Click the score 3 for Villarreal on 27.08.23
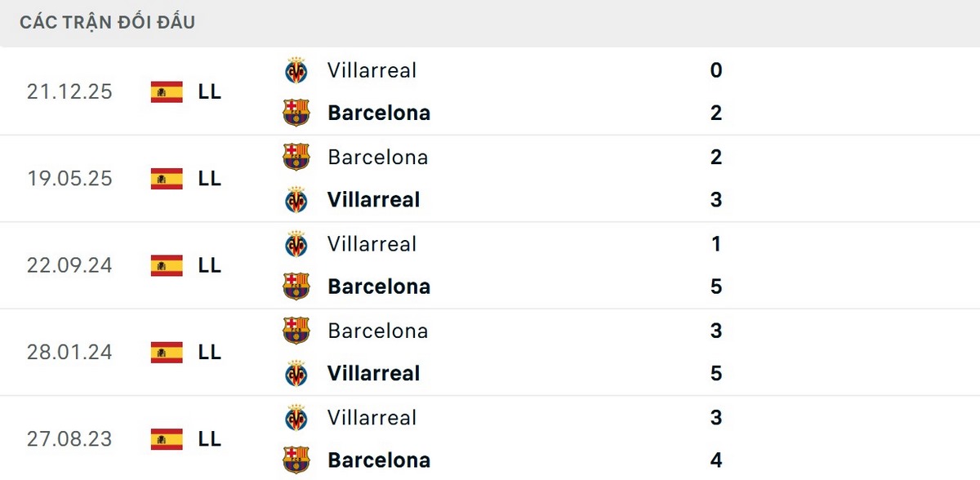Viewport: 980px width, 480px height. (716, 417)
